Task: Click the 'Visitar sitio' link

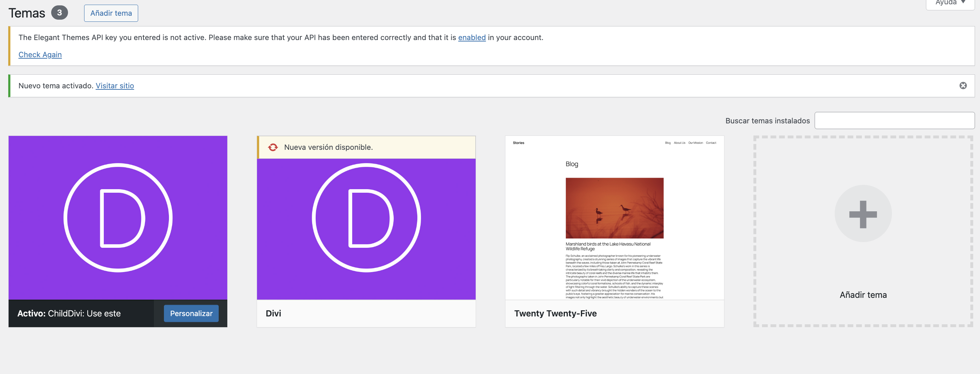Action: coord(115,85)
